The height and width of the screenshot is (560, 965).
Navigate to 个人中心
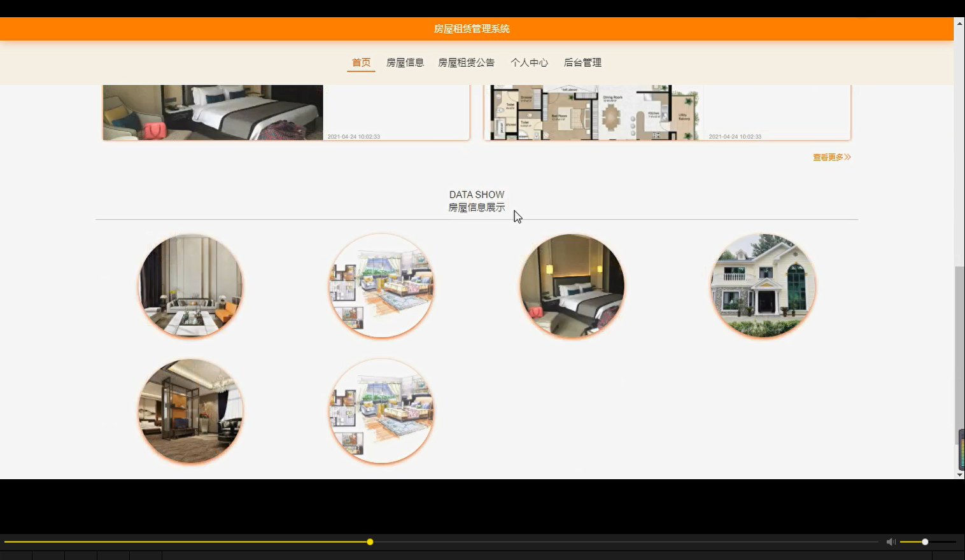pos(529,62)
